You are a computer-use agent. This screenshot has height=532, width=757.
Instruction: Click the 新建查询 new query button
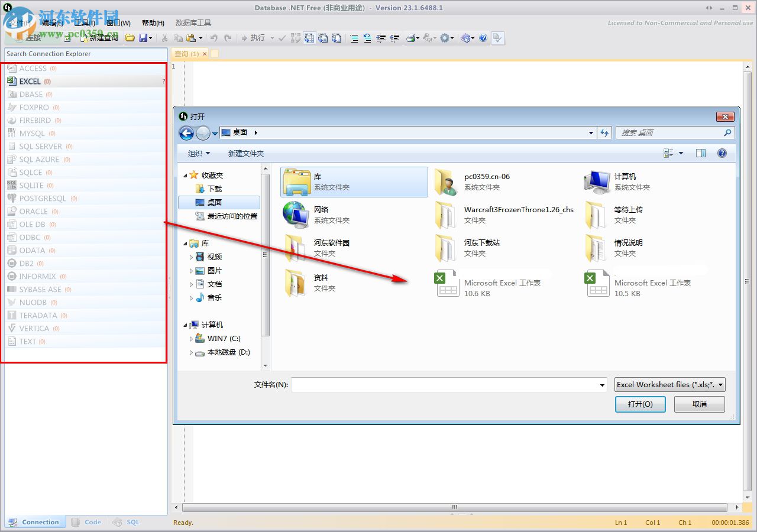tap(99, 38)
